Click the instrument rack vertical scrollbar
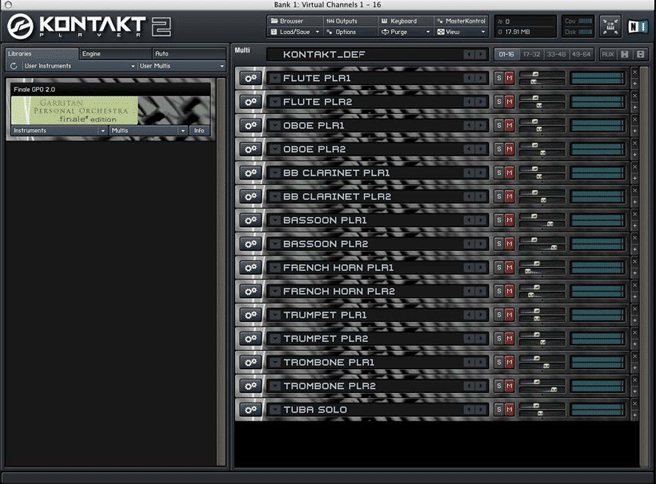Image resolution: width=656 pixels, height=484 pixels. 644,266
